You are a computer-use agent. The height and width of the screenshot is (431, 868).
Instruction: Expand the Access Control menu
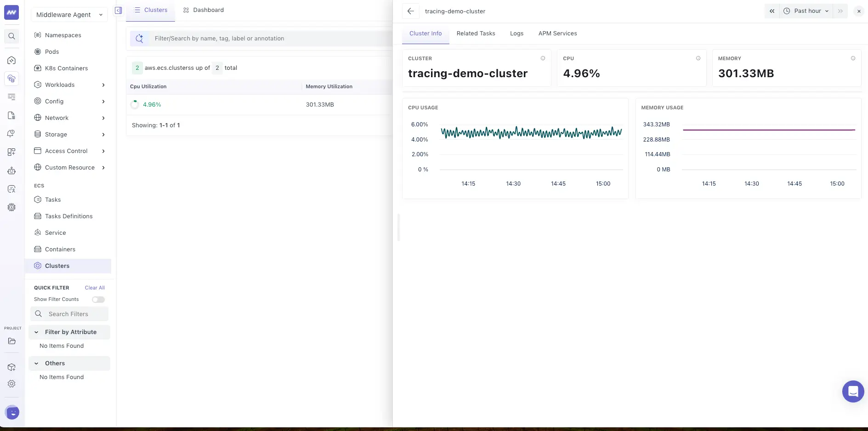(70, 151)
